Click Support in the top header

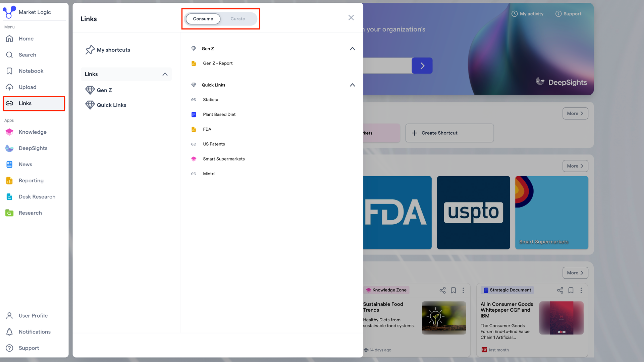pyautogui.click(x=568, y=14)
